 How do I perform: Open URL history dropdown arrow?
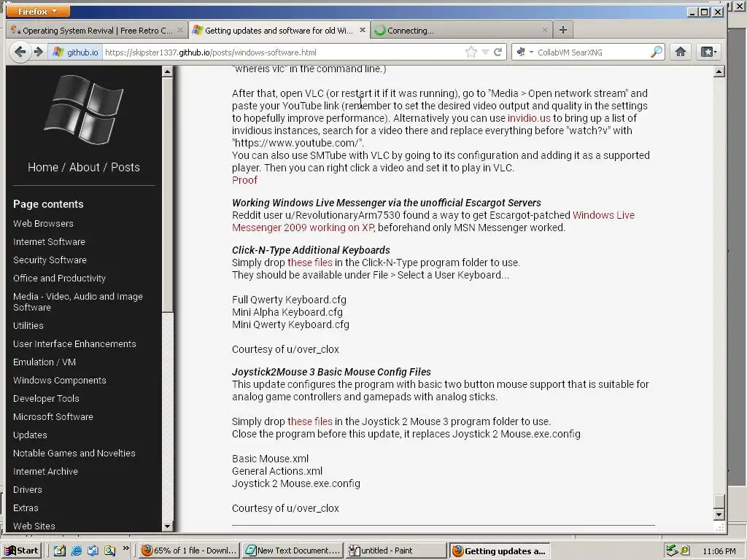(485, 52)
